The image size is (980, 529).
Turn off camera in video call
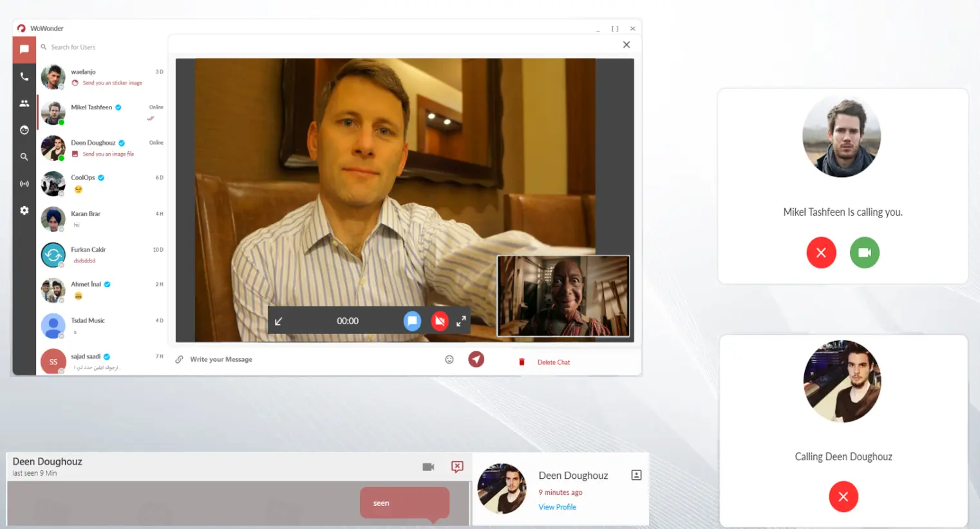[440, 320]
